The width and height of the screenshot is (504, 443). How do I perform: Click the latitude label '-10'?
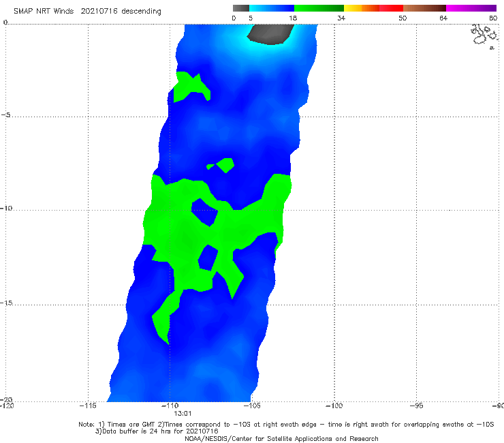[6, 208]
